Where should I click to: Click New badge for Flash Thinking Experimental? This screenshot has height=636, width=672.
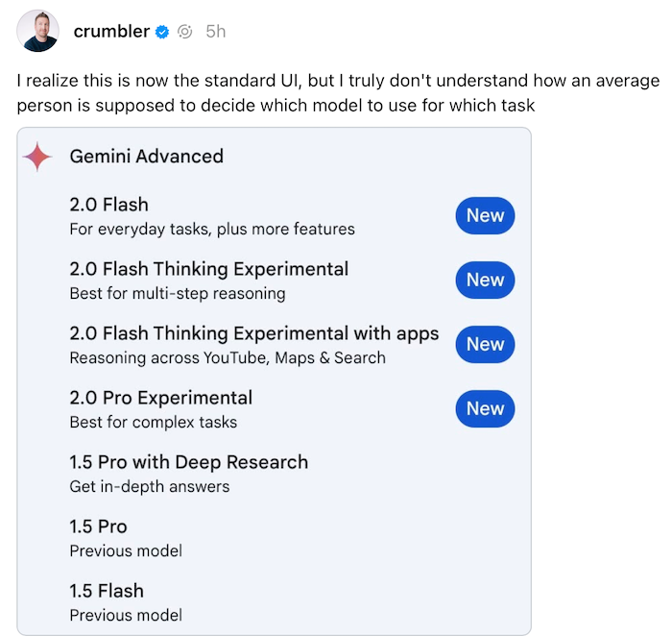485,280
